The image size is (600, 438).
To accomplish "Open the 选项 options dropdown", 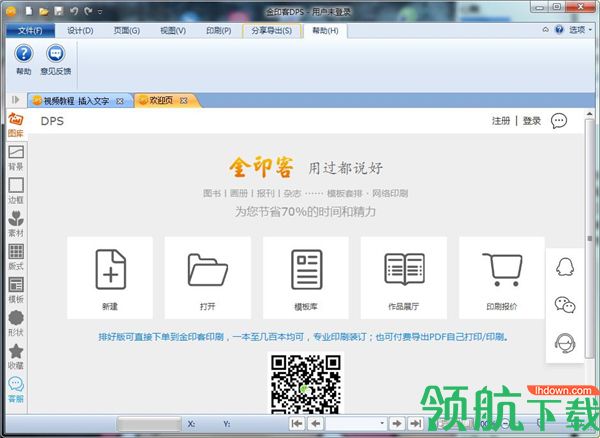I will [580, 30].
